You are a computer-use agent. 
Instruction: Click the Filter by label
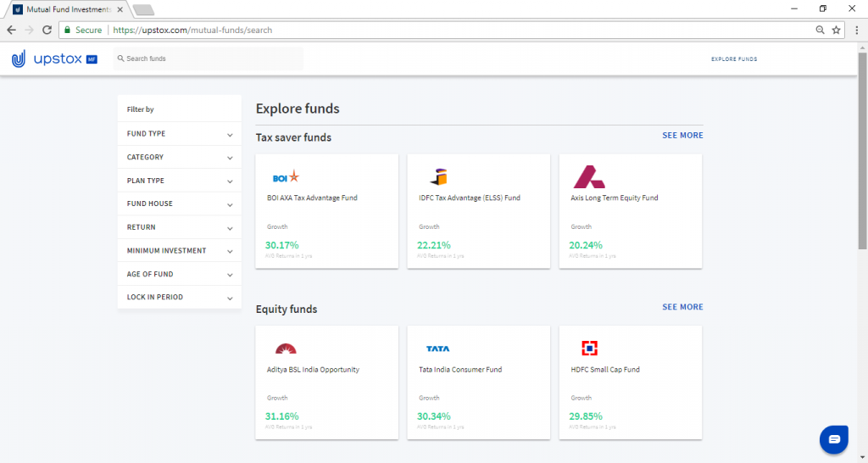tap(140, 109)
